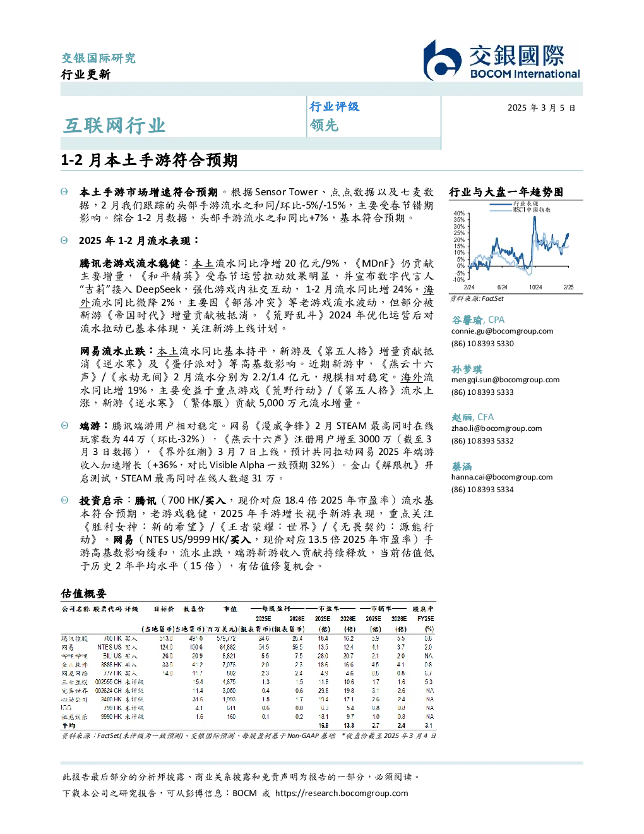The width and height of the screenshot is (644, 834).
Task: Click the BOCOM International logo
Action: [501, 60]
